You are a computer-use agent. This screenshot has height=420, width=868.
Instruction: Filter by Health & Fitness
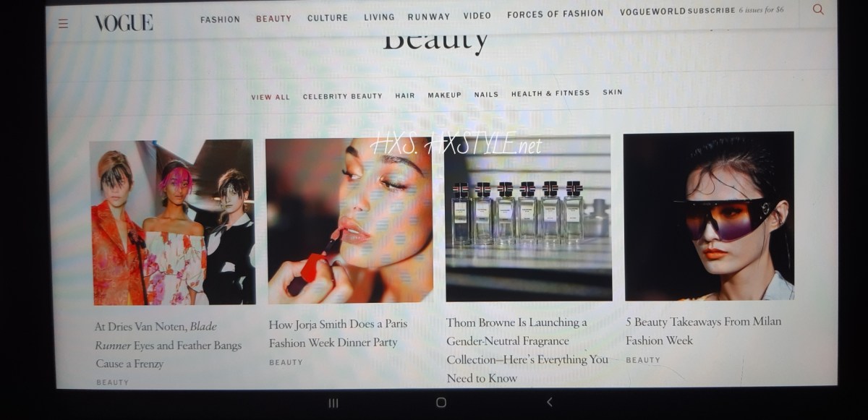[x=550, y=93]
